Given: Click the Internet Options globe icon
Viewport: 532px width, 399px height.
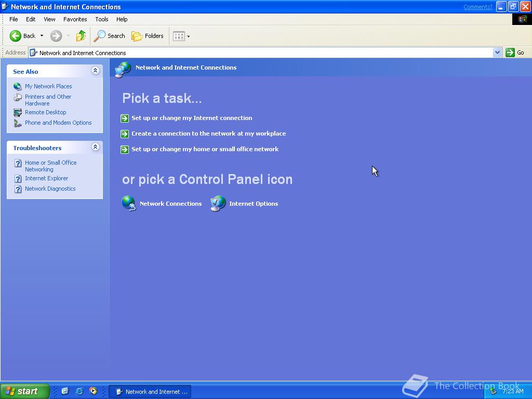Looking at the screenshot, I should tap(218, 204).
